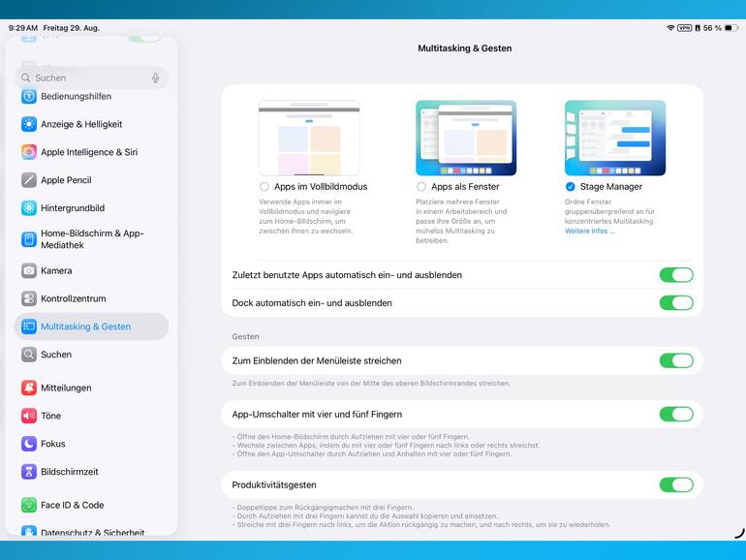This screenshot has height=560, width=746.
Task: Tap the Wi-Fi status icon
Action: [670, 28]
